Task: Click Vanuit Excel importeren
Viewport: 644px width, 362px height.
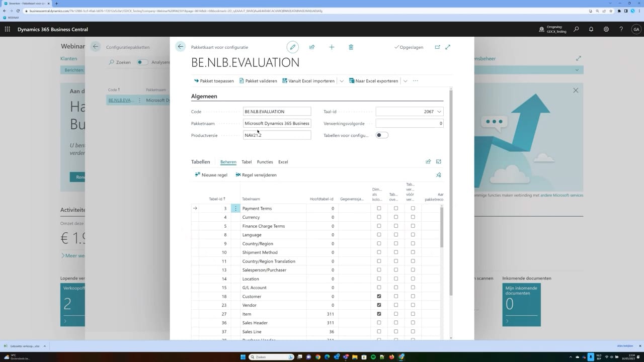Action: 308,81
